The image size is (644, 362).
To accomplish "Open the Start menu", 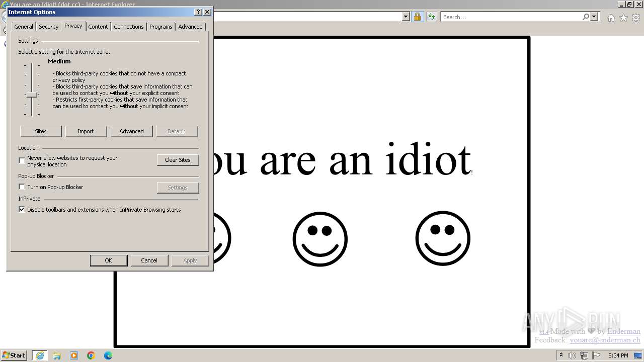I will 14,355.
